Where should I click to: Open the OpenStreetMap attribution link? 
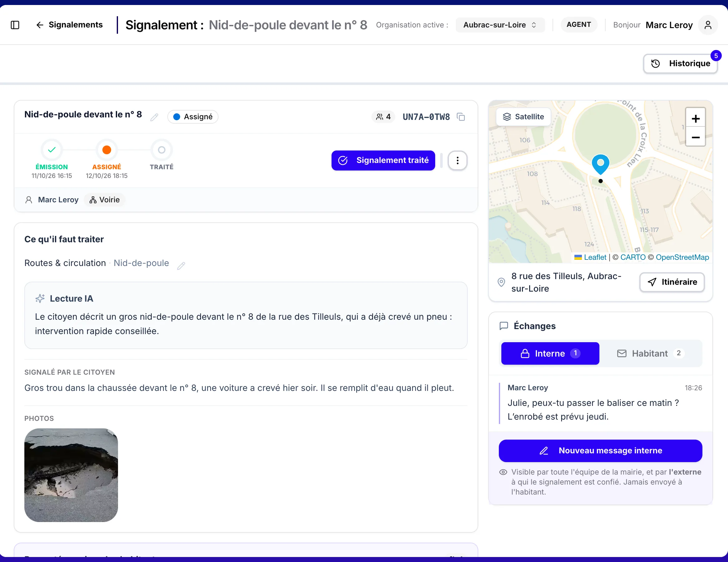pos(682,257)
